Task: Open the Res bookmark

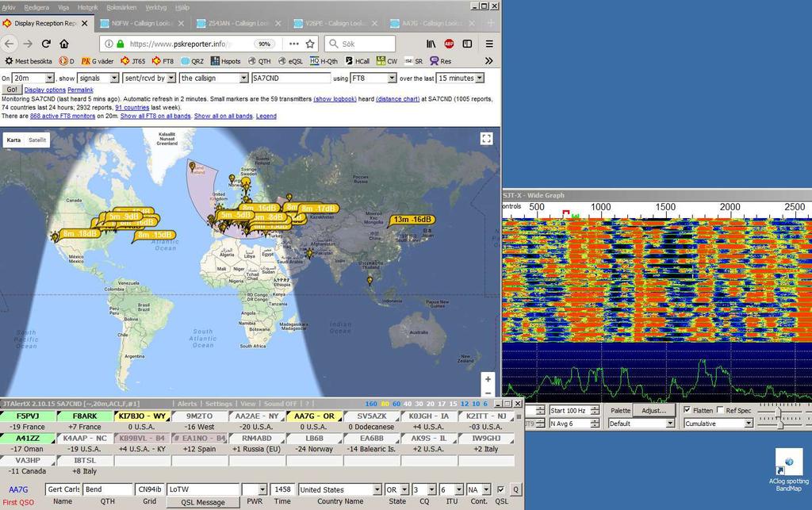Action: click(441, 61)
